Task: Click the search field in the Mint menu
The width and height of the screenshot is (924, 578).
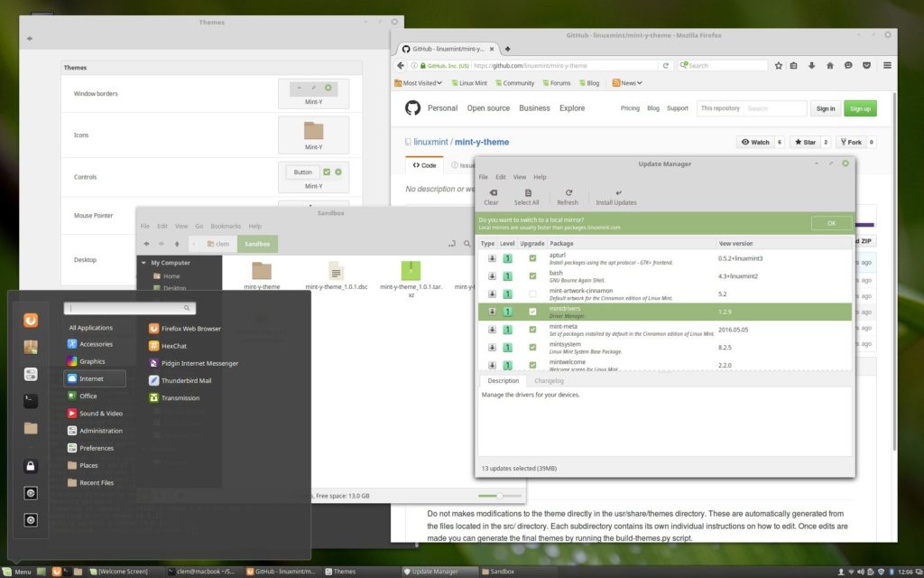Action: click(x=129, y=308)
